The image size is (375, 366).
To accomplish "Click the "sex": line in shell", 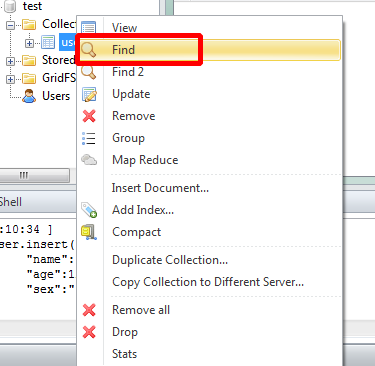I will click(x=51, y=289).
